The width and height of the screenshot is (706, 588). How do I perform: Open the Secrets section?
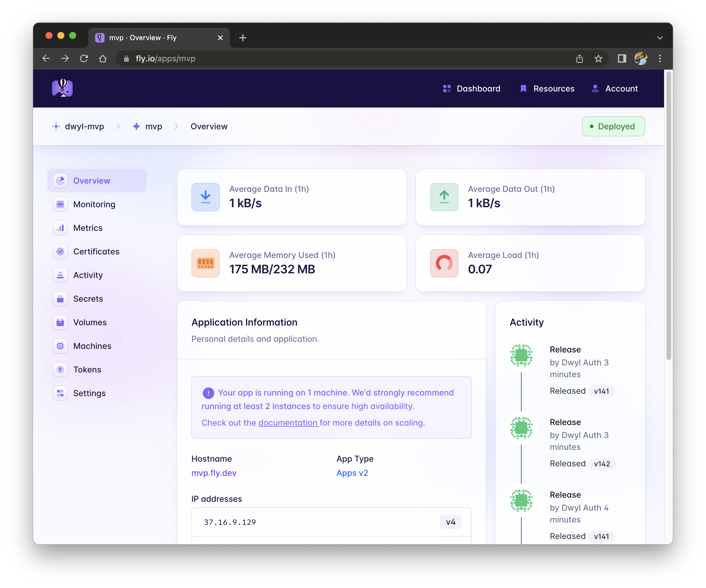[x=88, y=299]
